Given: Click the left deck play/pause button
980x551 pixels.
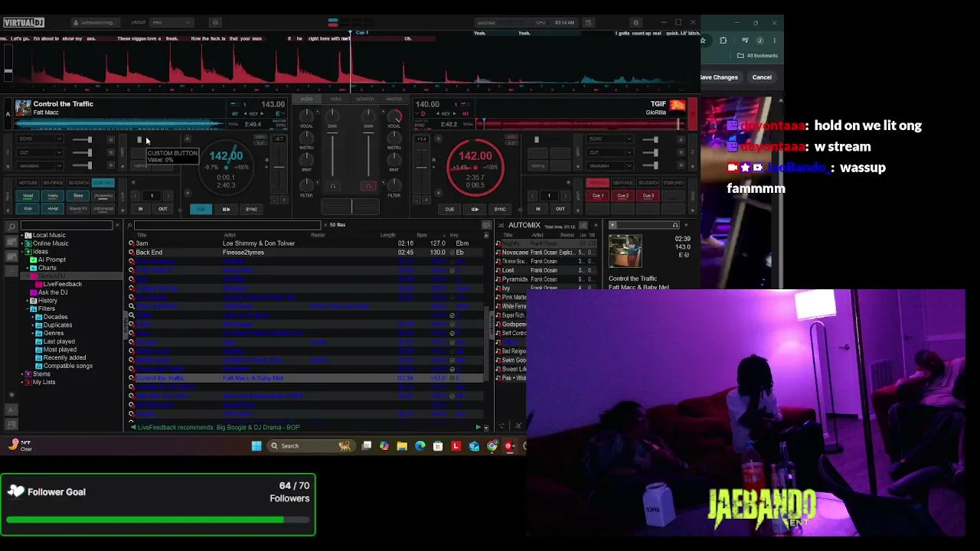Looking at the screenshot, I should pos(226,209).
